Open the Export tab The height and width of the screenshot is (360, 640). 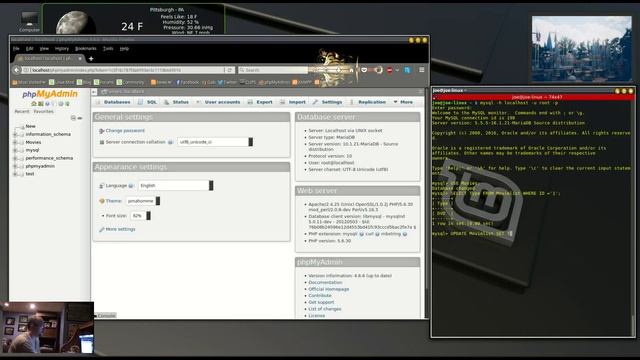pos(260,102)
